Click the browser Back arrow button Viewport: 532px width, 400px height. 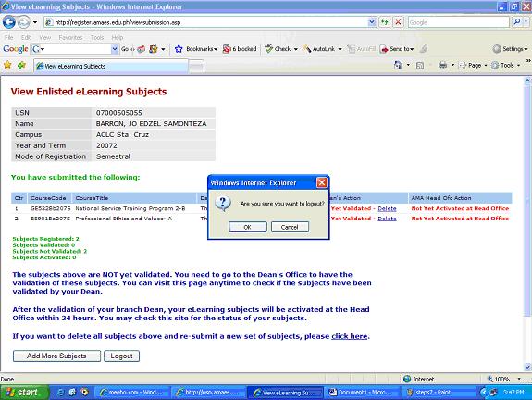9,22
